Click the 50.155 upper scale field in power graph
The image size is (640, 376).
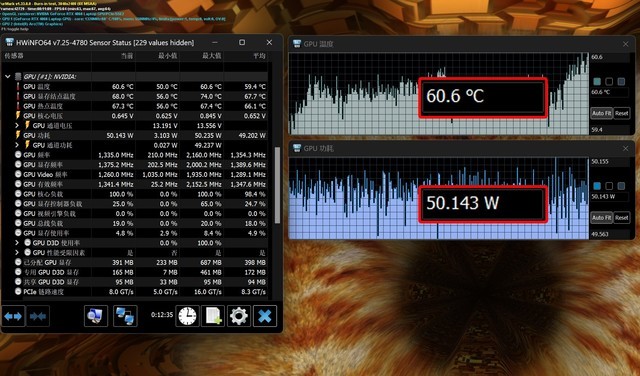(x=610, y=162)
